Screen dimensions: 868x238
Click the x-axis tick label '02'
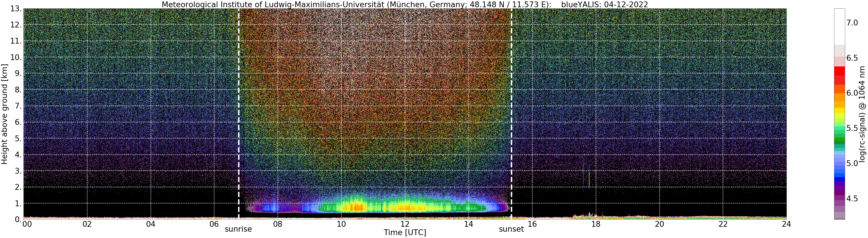(x=87, y=224)
